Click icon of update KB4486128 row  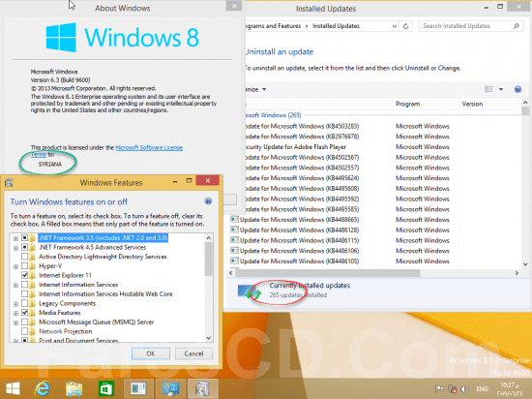(x=234, y=230)
